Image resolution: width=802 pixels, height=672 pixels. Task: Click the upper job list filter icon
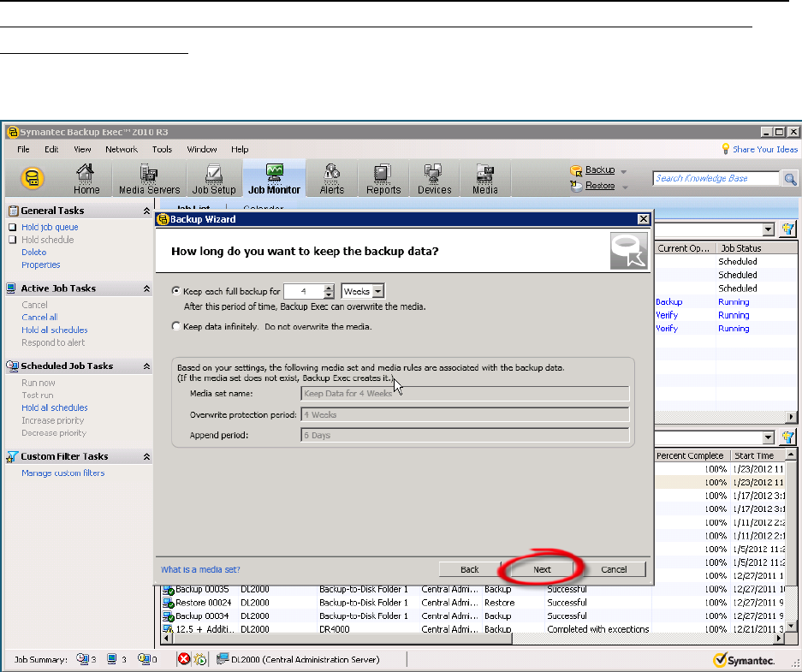(788, 229)
